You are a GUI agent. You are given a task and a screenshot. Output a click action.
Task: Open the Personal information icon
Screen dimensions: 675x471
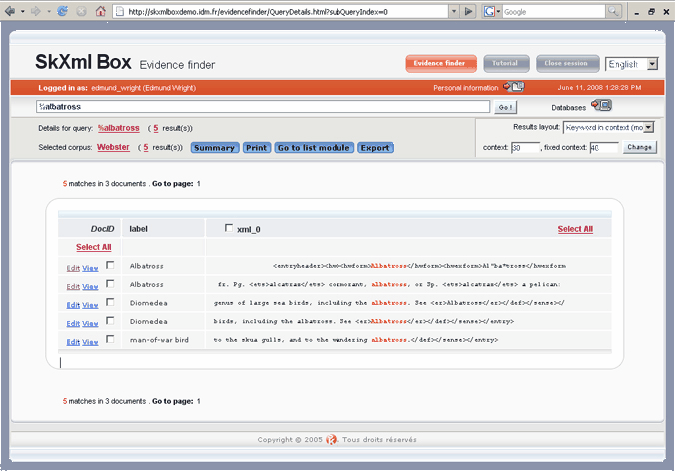[x=514, y=87]
